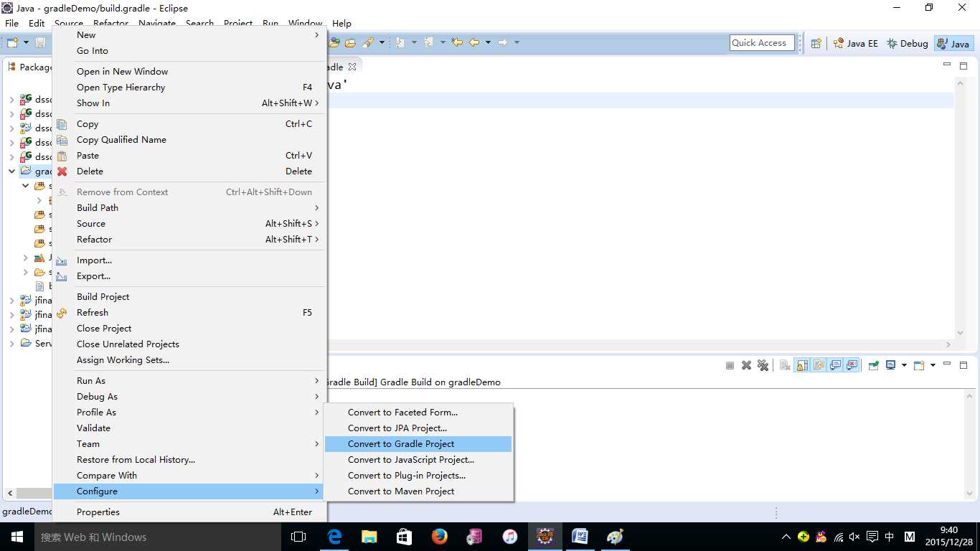Image resolution: width=980 pixels, height=551 pixels.
Task: Toggle Word Wrap in Console toolbar
Action: coord(819,365)
